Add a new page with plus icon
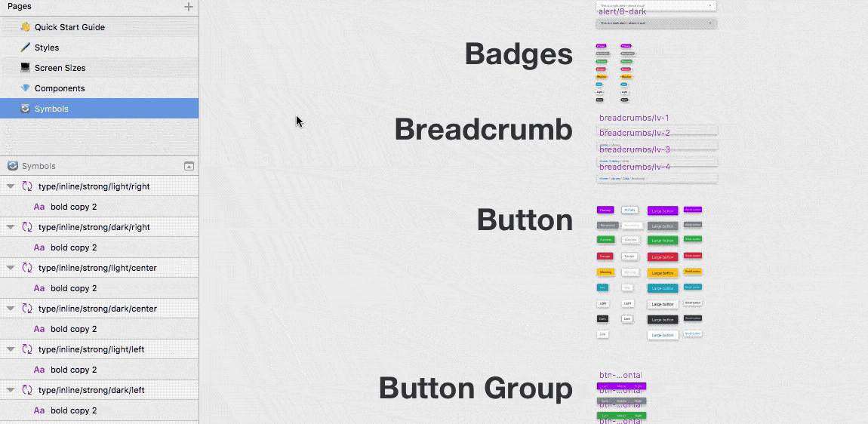 pos(189,7)
